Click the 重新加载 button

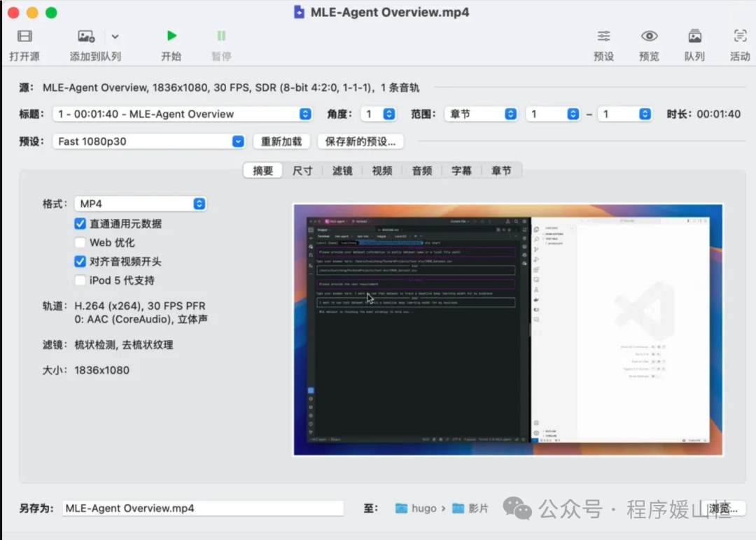point(281,141)
